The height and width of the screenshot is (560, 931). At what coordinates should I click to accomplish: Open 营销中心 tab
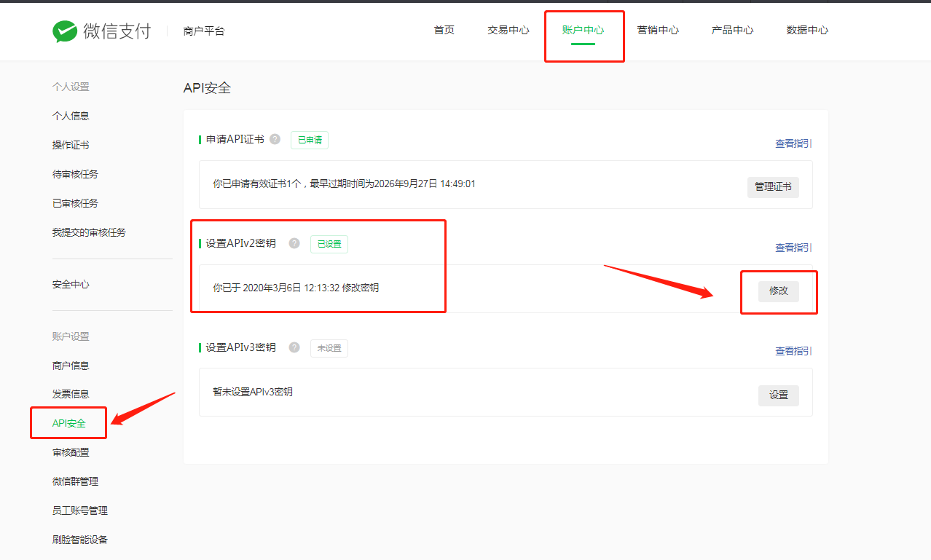(658, 31)
